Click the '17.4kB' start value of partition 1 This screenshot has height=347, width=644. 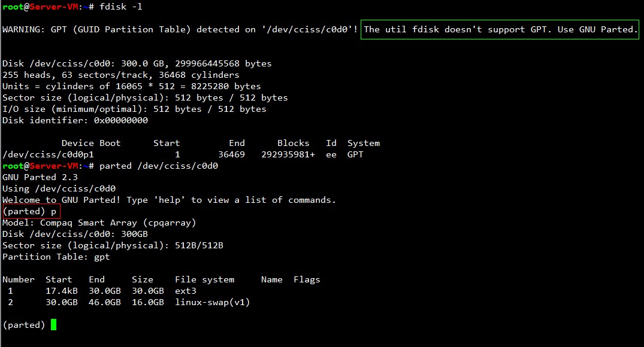click(x=62, y=291)
